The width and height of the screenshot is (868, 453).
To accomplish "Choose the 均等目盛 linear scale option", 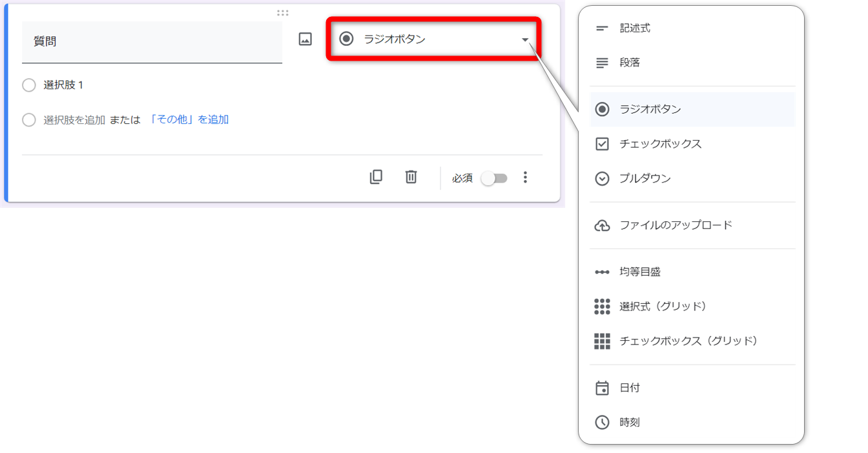I will [639, 272].
